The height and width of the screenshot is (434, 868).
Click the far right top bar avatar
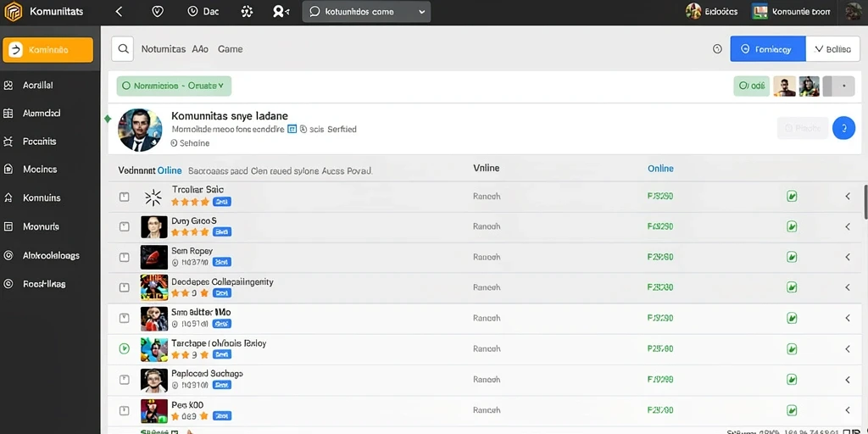click(x=854, y=11)
